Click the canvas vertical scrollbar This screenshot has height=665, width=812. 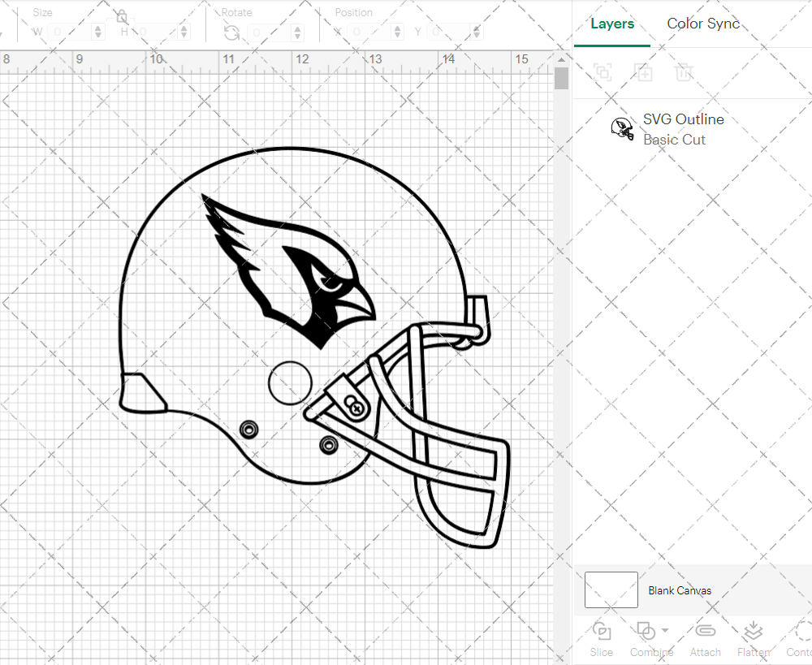(560, 78)
